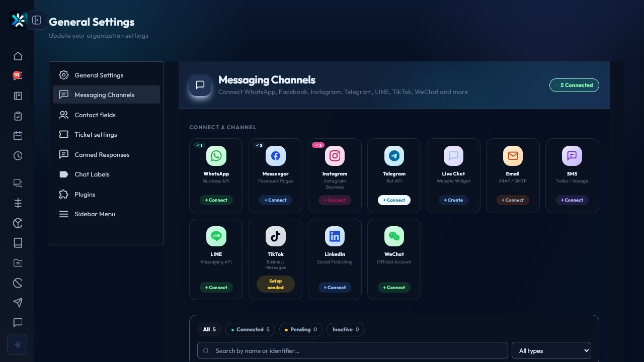Click the LinkedIn channel icon
The width and height of the screenshot is (644, 362).
335,236
